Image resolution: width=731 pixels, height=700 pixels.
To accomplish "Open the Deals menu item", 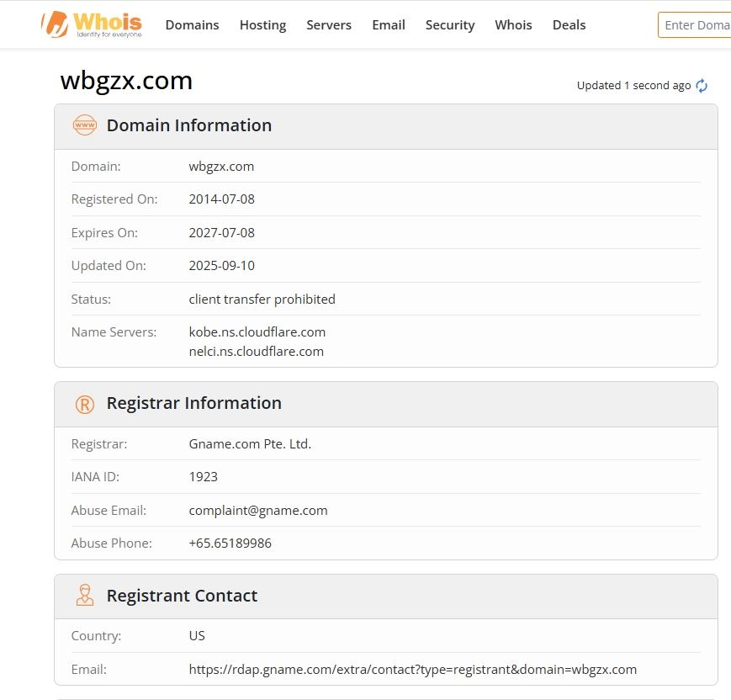I will point(569,24).
